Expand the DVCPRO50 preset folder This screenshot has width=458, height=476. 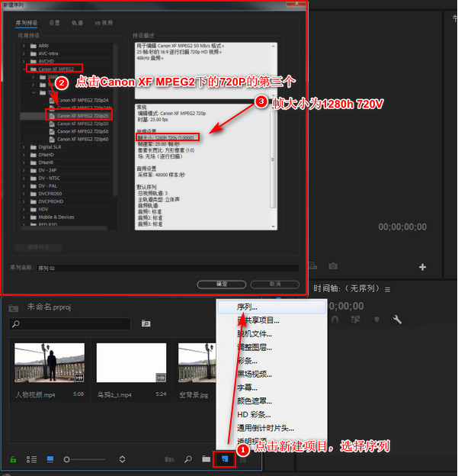click(24, 194)
